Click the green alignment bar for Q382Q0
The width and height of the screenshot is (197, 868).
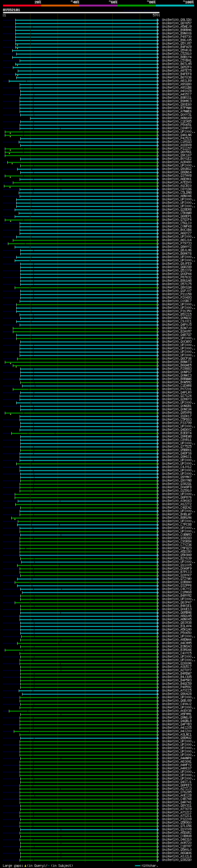[x=89, y=860]
